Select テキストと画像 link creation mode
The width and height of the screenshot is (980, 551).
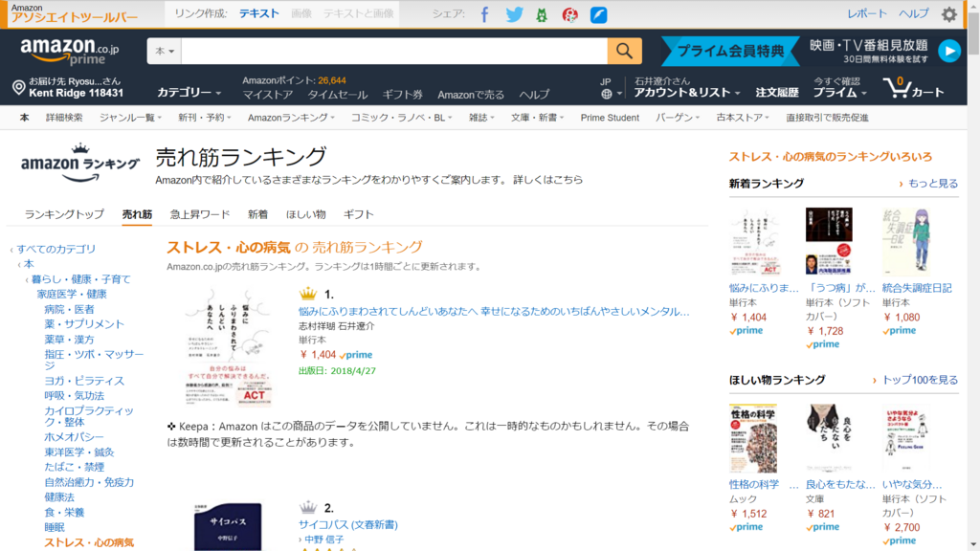[358, 13]
